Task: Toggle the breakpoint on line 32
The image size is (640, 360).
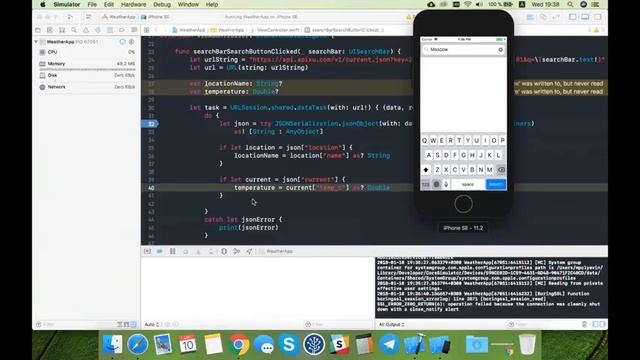Action: click(x=150, y=124)
